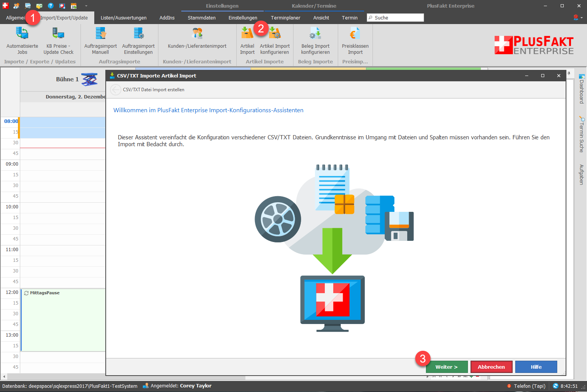
Task: Expand the quick access toolbar customize arrow
Action: (86, 6)
